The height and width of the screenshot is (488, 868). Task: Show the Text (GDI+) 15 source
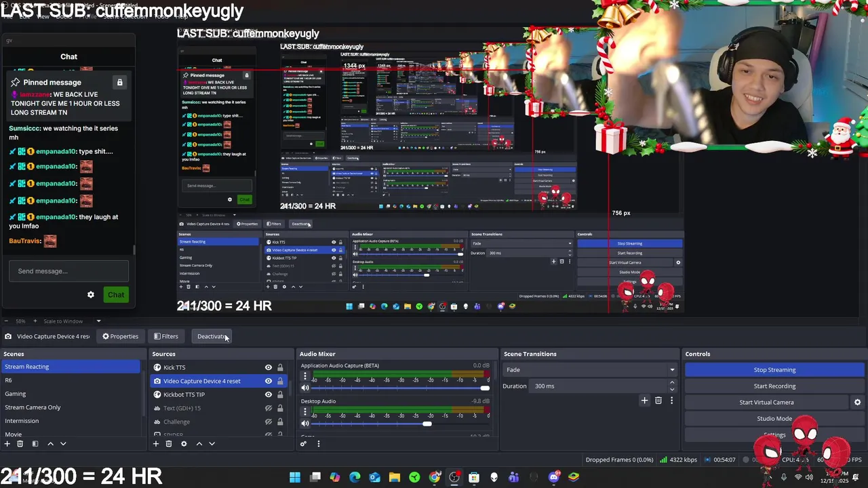(269, 408)
